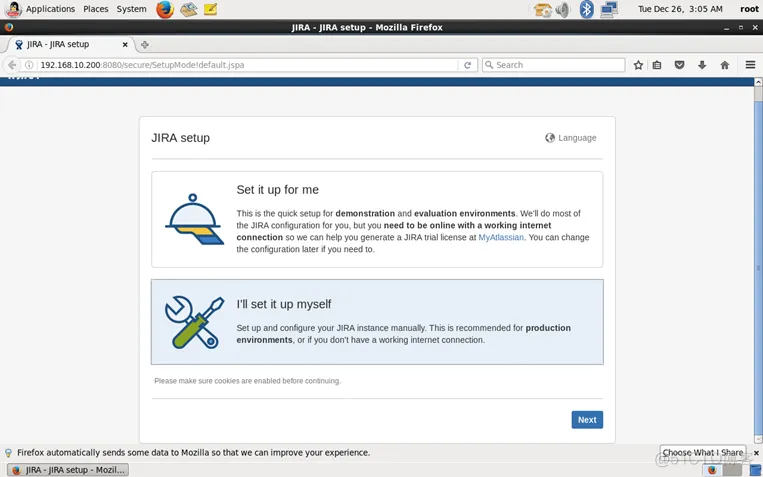Image resolution: width=763 pixels, height=477 pixels.
Task: Click the Firefox Search box
Action: pos(554,65)
